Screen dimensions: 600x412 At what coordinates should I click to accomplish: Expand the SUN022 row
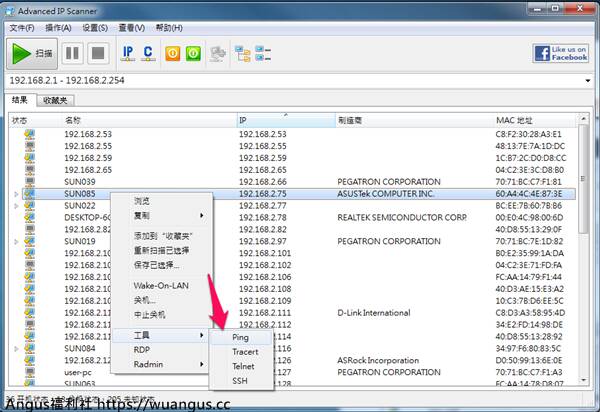[16, 206]
